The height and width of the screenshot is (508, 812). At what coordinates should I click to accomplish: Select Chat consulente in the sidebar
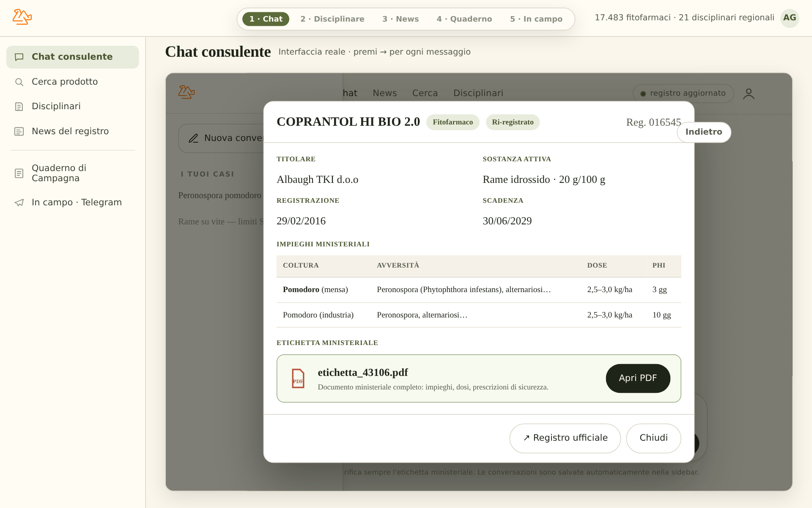click(72, 57)
